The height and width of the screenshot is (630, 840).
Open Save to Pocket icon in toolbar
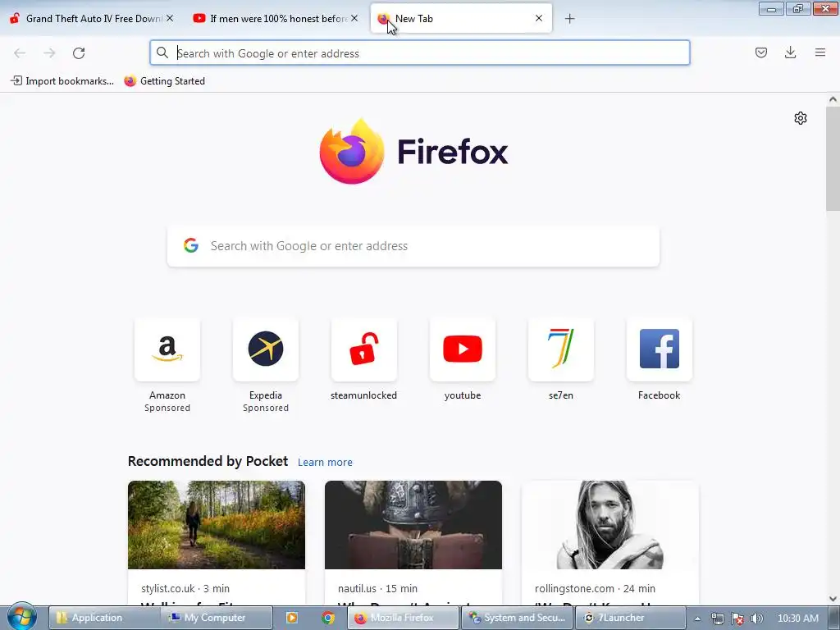[x=760, y=52]
